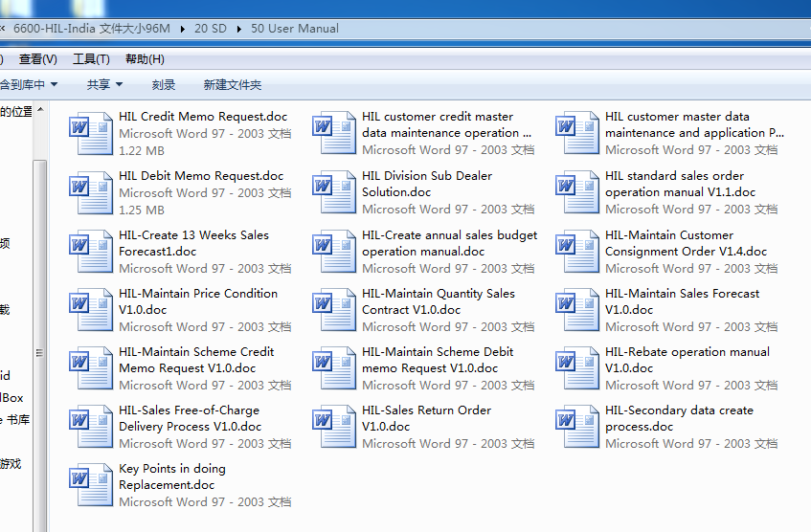
Task: Click the HIL standard sales order manual V1.1 icon
Action: (x=577, y=192)
